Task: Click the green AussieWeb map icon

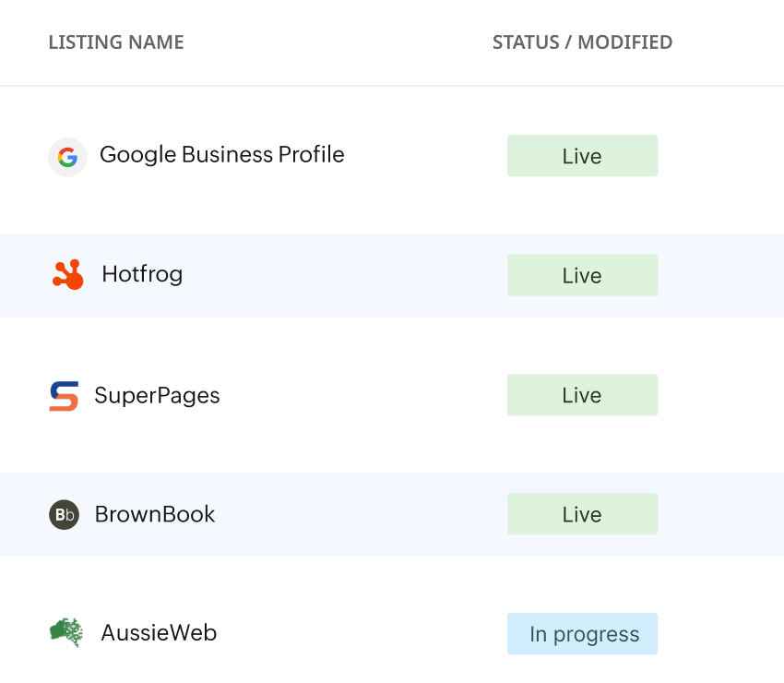Action: pos(66,633)
